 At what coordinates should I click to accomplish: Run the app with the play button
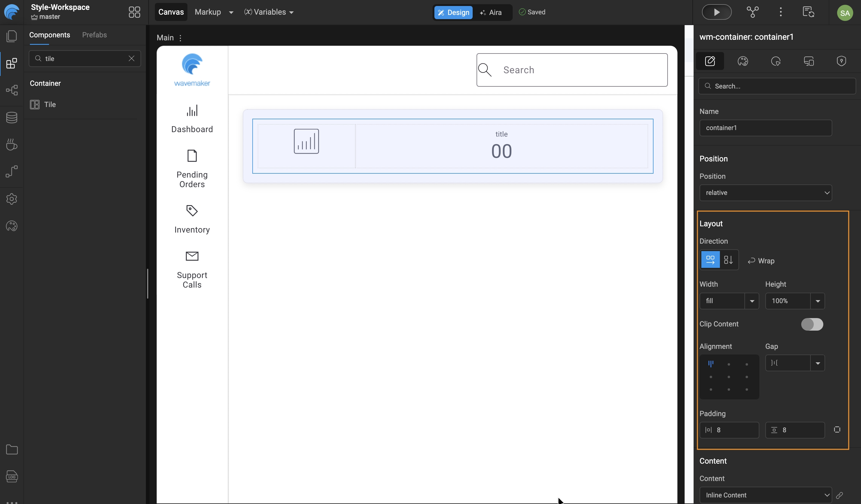717,12
